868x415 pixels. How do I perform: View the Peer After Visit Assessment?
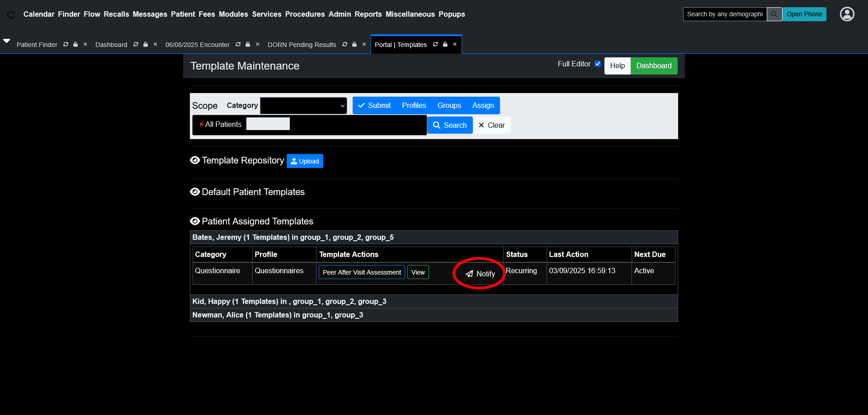(x=418, y=272)
